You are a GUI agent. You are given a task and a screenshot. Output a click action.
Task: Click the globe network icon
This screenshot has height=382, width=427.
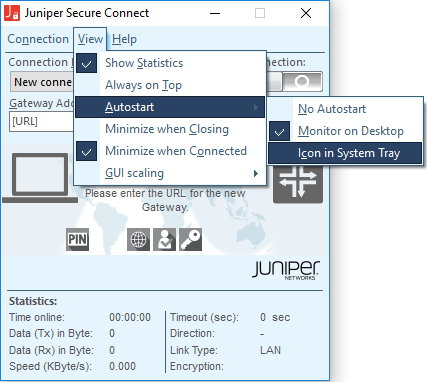click(138, 239)
